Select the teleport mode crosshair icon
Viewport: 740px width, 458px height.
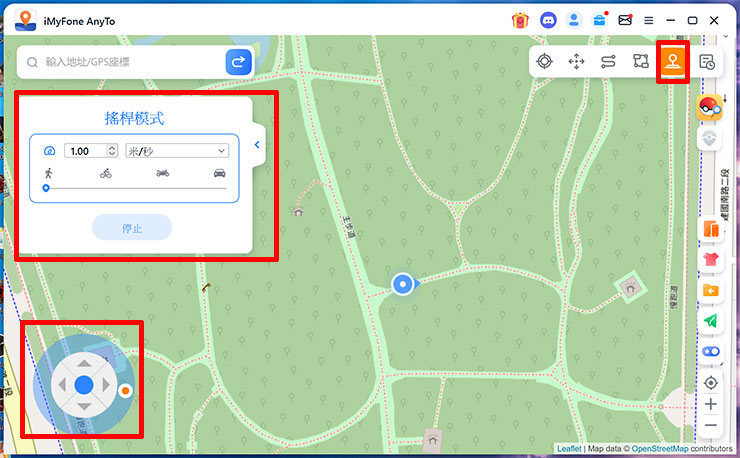coord(544,61)
